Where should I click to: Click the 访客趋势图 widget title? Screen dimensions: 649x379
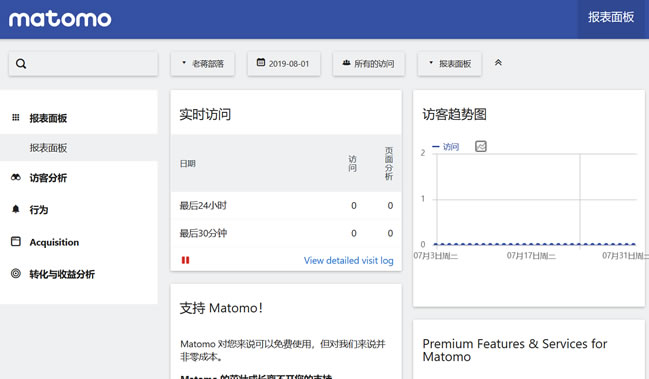click(454, 115)
